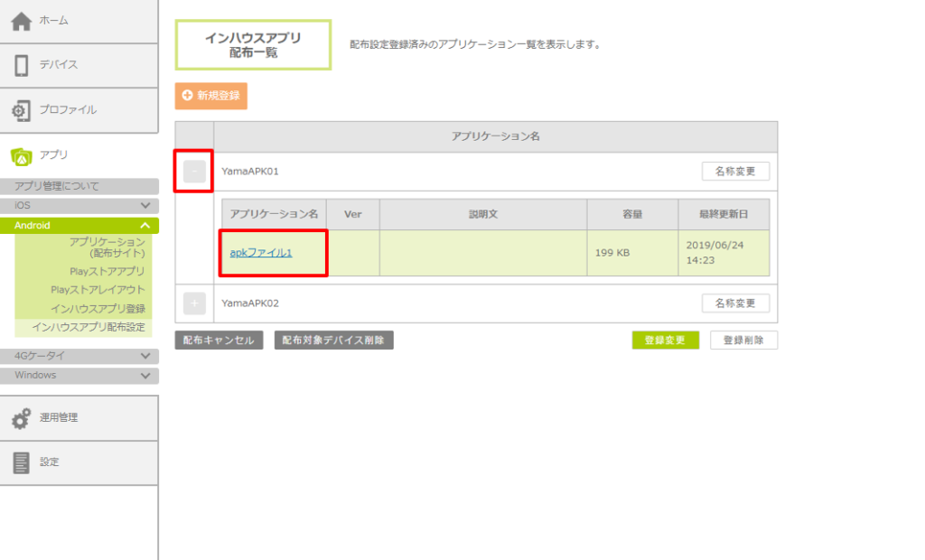Screen dimensions: 925x560
Task: Click the Home house icon
Action: pyautogui.click(x=21, y=21)
